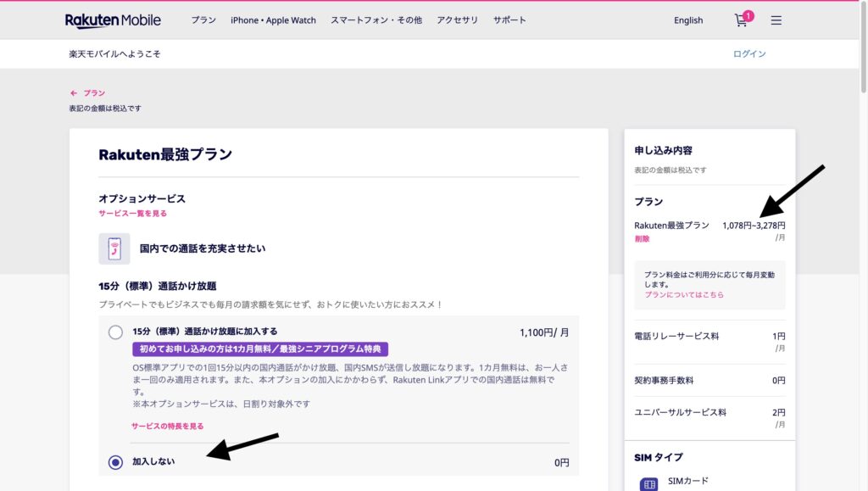This screenshot has width=868, height=491.
Task: Click the SIM タイプ heading
Action: coord(659,457)
